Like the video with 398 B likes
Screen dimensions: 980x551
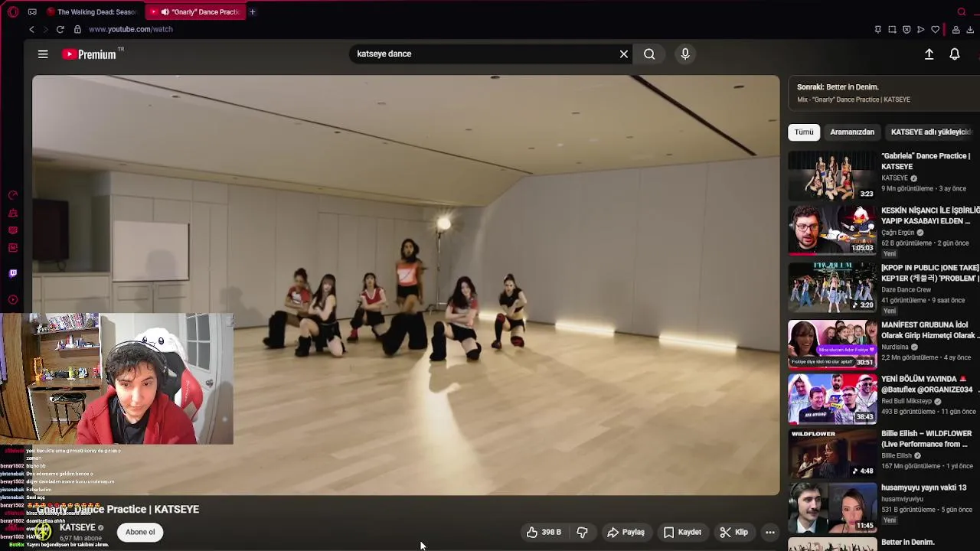544,532
